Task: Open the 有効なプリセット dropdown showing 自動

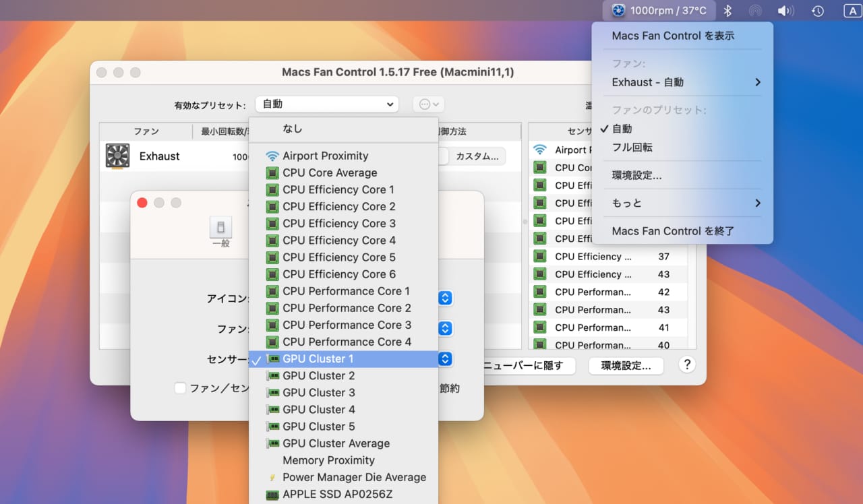Action: (327, 104)
